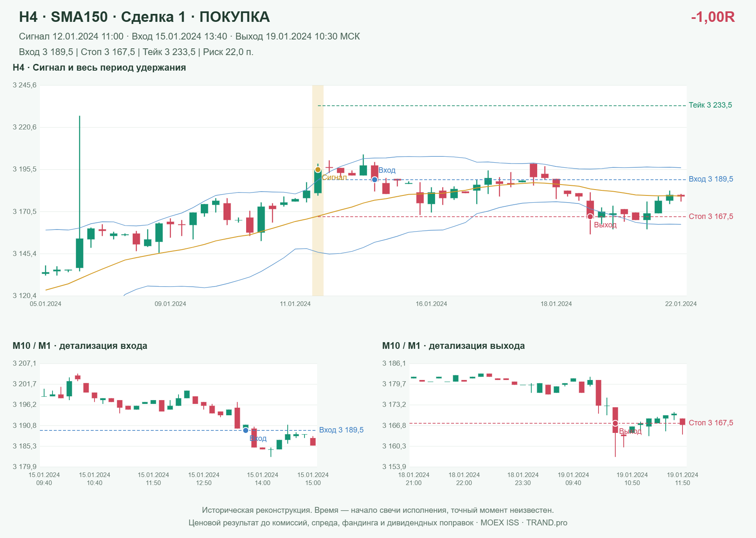The height and width of the screenshot is (538, 756).
Task: Click the 3 120,4 price axis label
Action: coord(24,295)
